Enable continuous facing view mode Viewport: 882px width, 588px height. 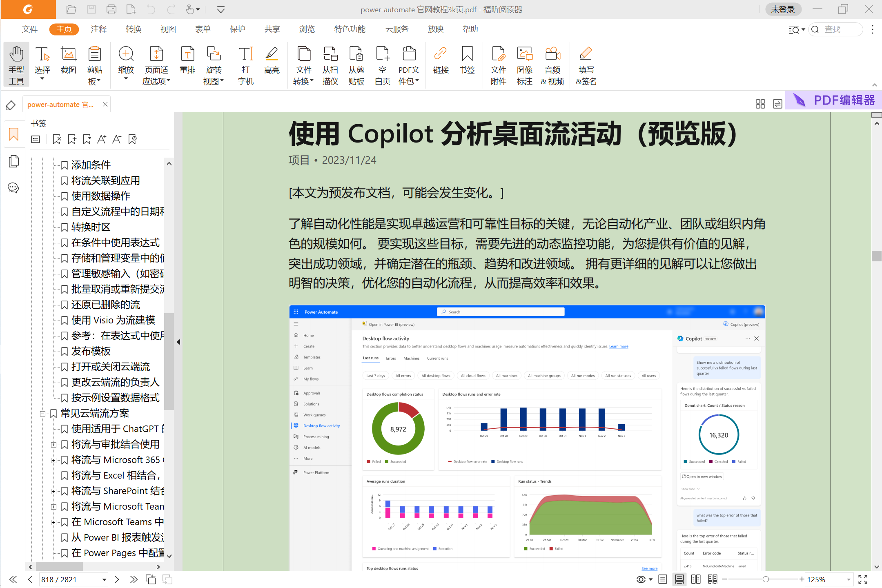(713, 579)
